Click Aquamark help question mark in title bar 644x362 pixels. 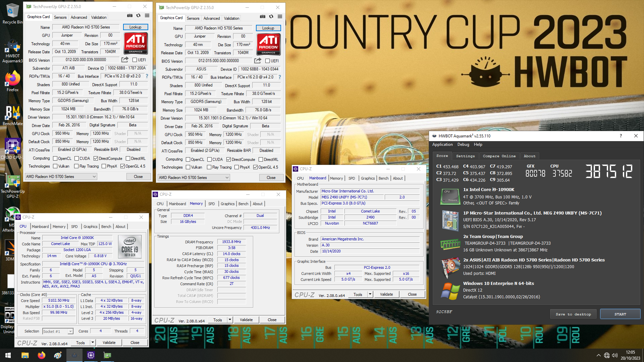click(621, 136)
